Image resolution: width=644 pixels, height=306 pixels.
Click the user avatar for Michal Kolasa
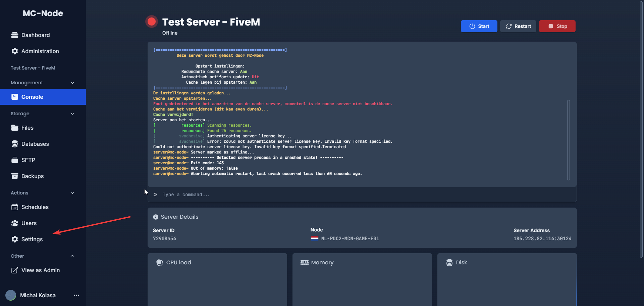click(x=11, y=295)
